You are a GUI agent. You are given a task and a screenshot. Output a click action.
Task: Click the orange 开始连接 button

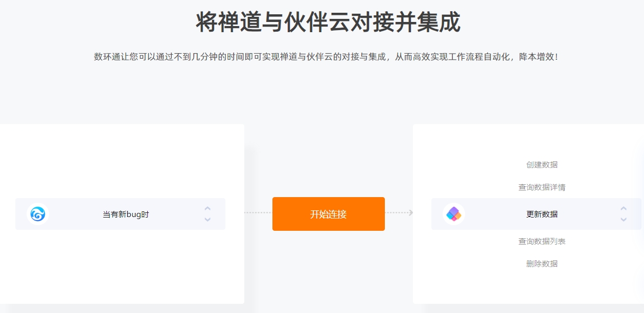tap(329, 214)
